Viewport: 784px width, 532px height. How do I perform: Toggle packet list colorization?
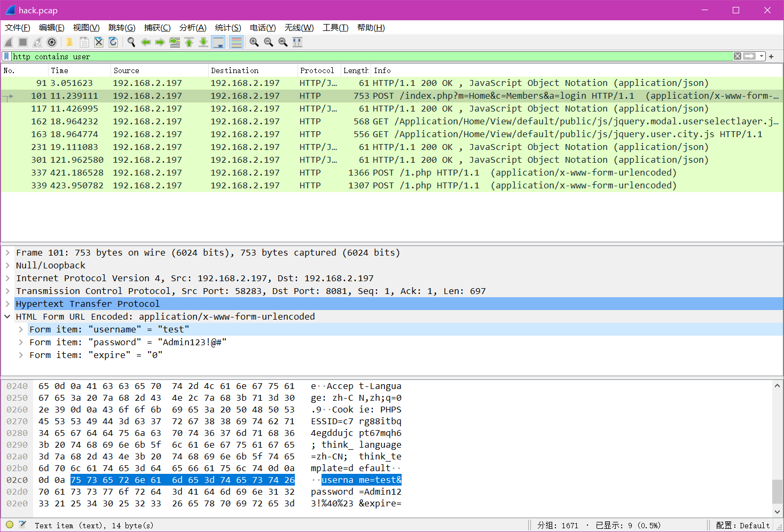236,42
